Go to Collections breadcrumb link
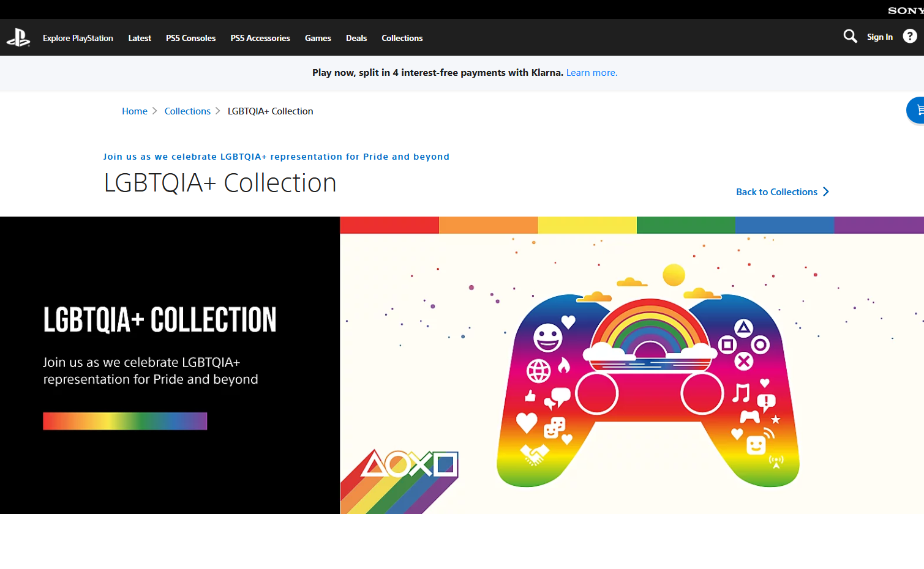This screenshot has width=924, height=569. coord(187,111)
